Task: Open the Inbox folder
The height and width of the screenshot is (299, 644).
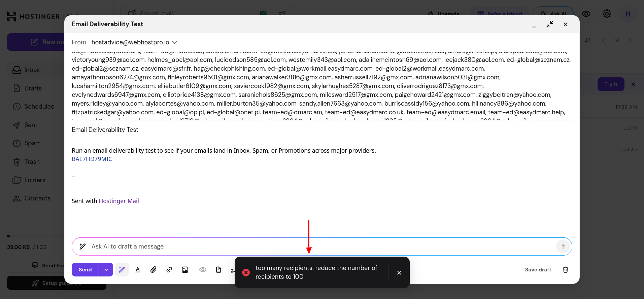Action: click(x=32, y=70)
